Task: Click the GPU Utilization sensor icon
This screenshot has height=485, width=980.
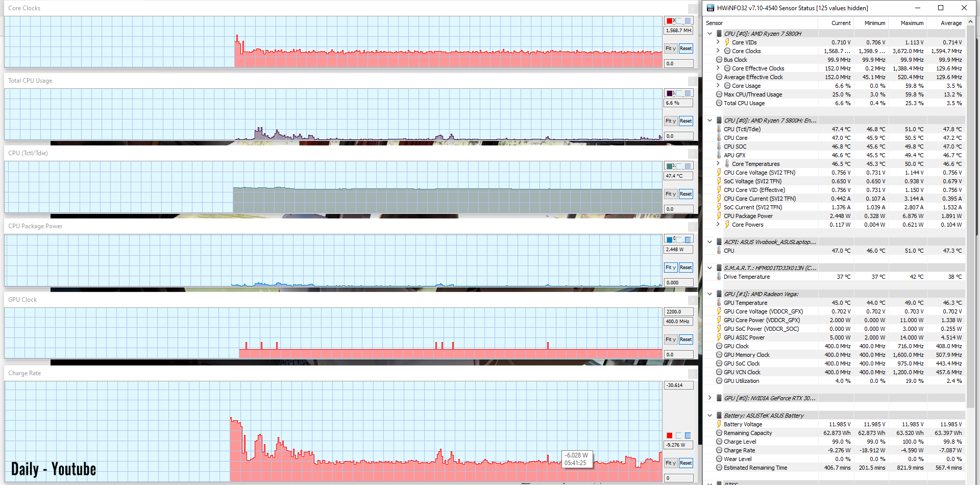Action: pyautogui.click(x=719, y=381)
